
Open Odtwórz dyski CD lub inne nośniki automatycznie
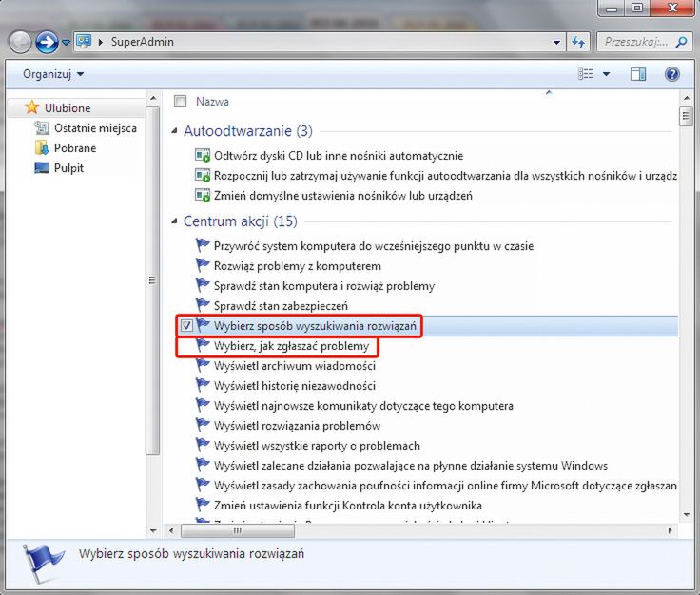point(339,156)
